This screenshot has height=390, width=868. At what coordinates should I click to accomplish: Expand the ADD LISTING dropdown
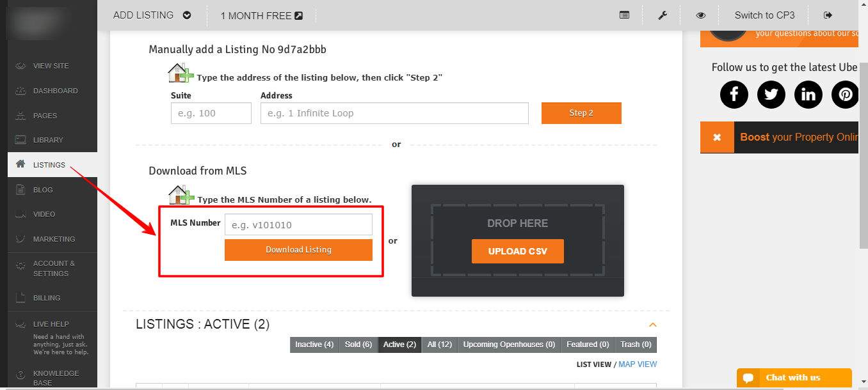187,15
